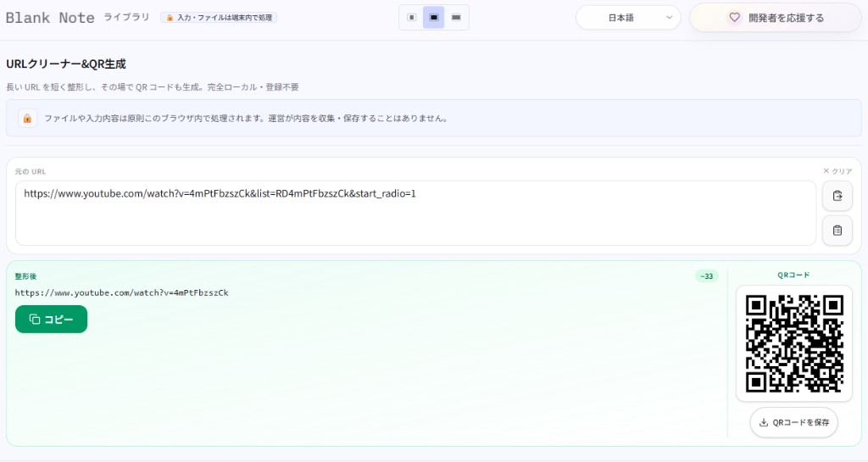
Task: Open the 日本語 language dropdown
Action: pyautogui.click(x=628, y=18)
